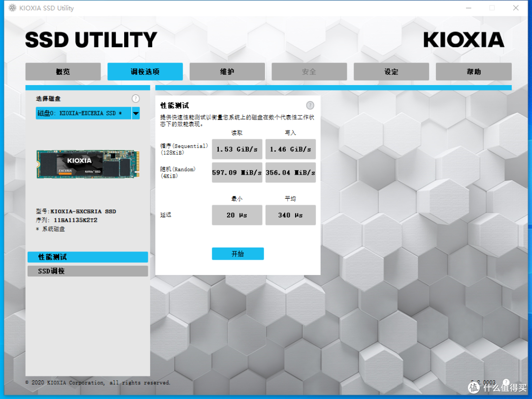Select 性能测试 in the left sidebar

coord(88,257)
